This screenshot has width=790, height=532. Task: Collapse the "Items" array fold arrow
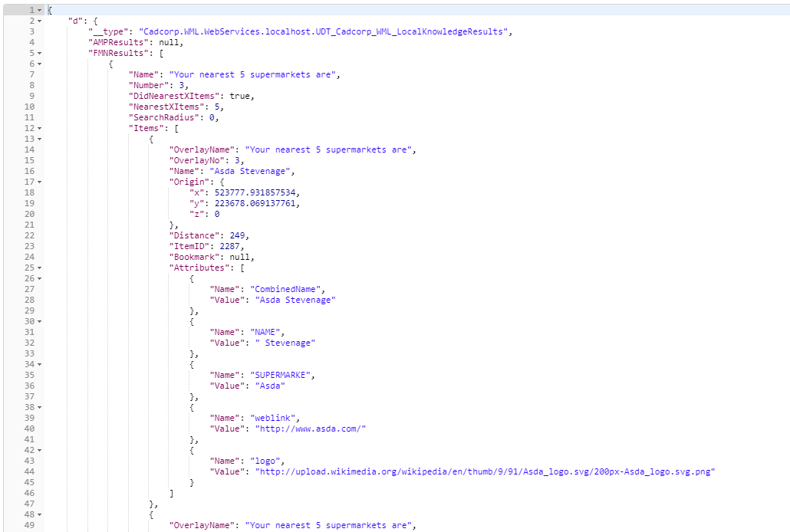[x=40, y=129]
